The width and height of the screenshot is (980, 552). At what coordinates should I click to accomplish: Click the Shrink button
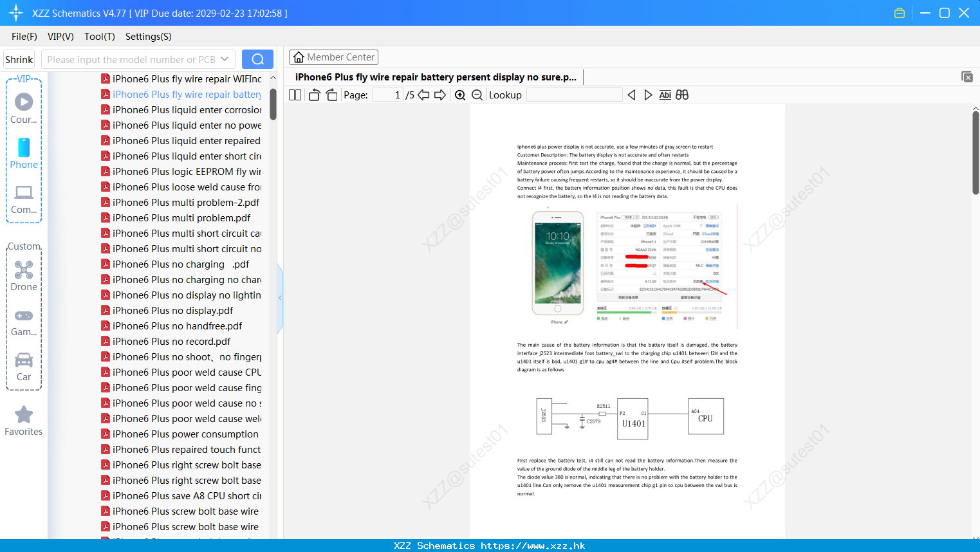[19, 59]
